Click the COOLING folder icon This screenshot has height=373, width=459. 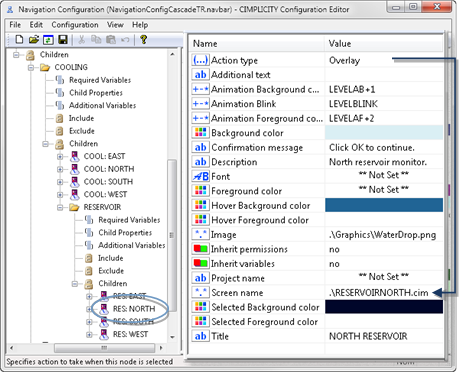point(45,68)
